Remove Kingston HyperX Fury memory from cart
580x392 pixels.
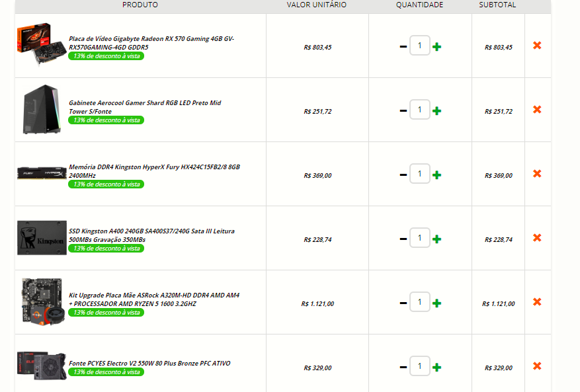coord(537,173)
